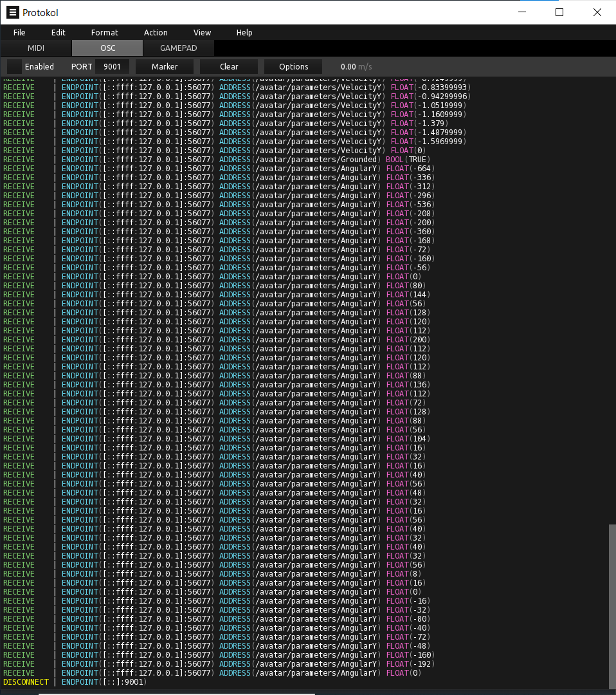Switch to the GAMEPAD tab
616x695 pixels.
point(178,48)
